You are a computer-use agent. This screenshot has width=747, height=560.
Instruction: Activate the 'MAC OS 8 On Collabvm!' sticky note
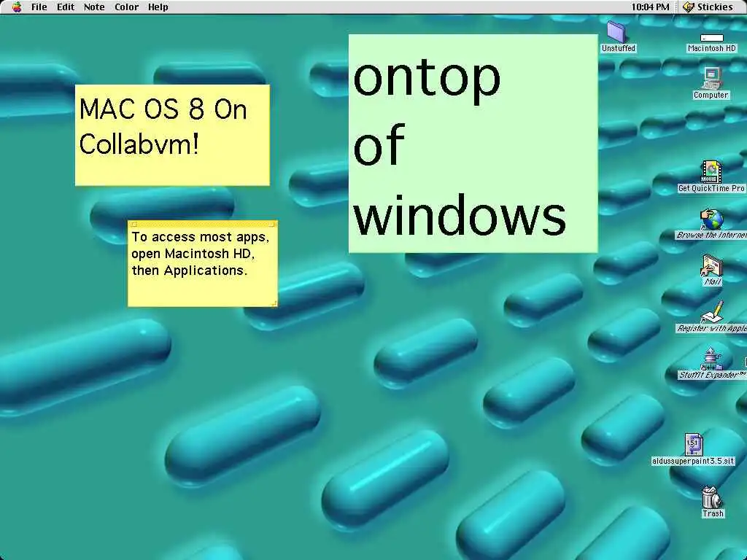(172, 135)
